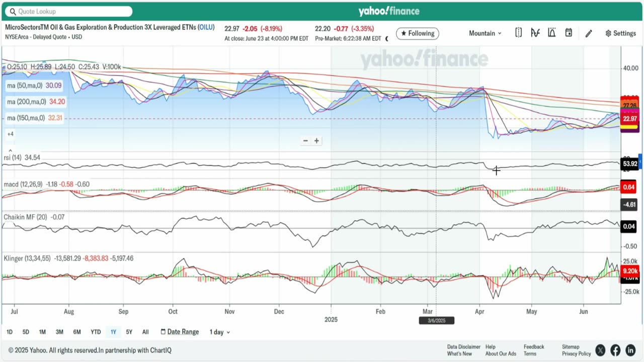Open the Yahoo X (Twitter) page
Screen dimensions: 644x362
[x=600, y=350]
